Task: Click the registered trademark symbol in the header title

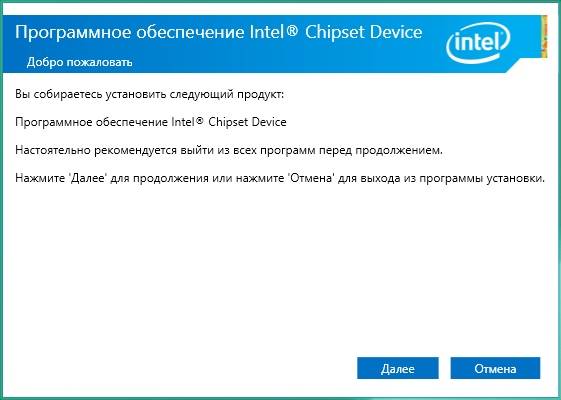Action: [x=292, y=31]
